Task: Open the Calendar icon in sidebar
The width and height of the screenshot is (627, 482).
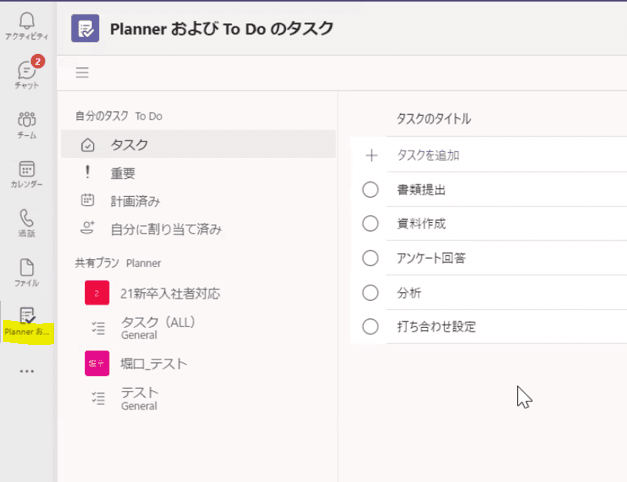Action: point(27,173)
